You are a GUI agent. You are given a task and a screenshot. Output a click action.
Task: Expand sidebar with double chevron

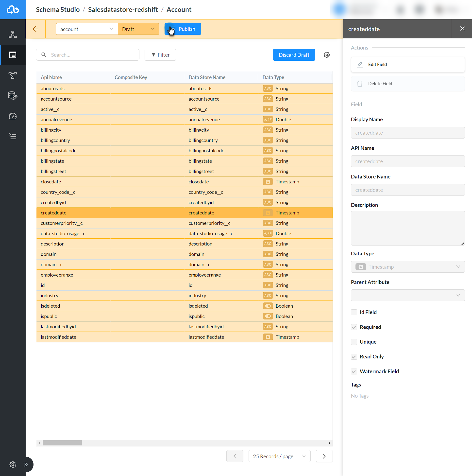[26, 465]
